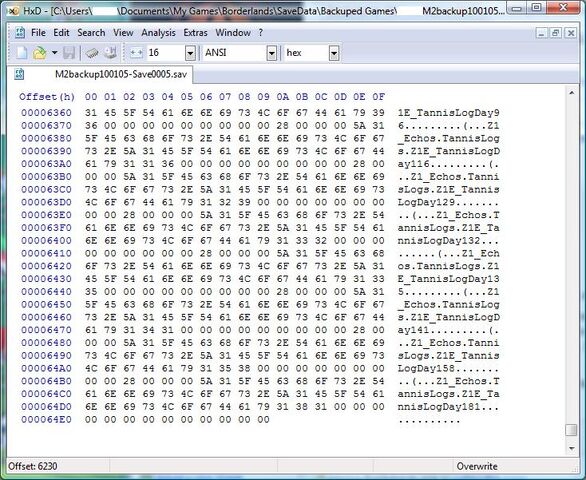
Task: Click offset row 00006400
Action: (46, 241)
